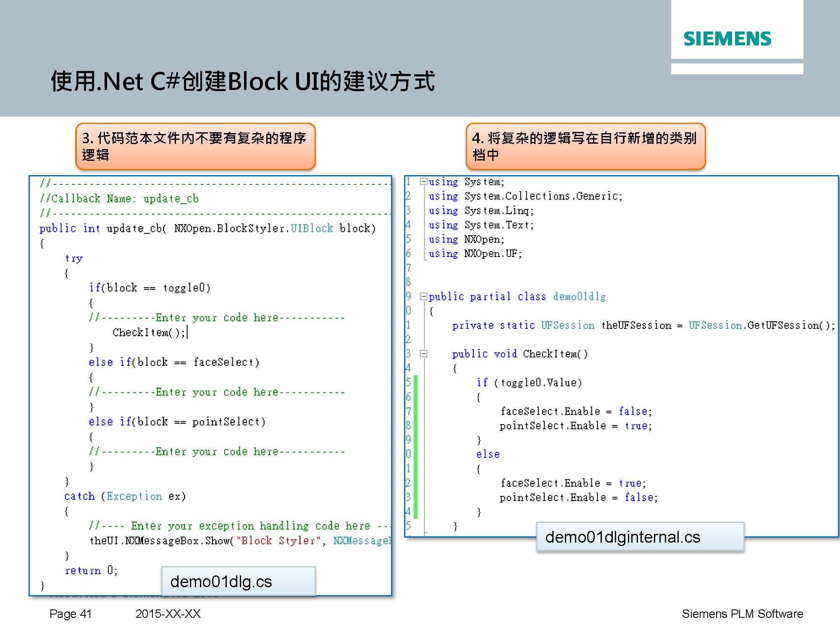Collapse the demo01dlg class region
This screenshot has width=840, height=630.
click(423, 297)
